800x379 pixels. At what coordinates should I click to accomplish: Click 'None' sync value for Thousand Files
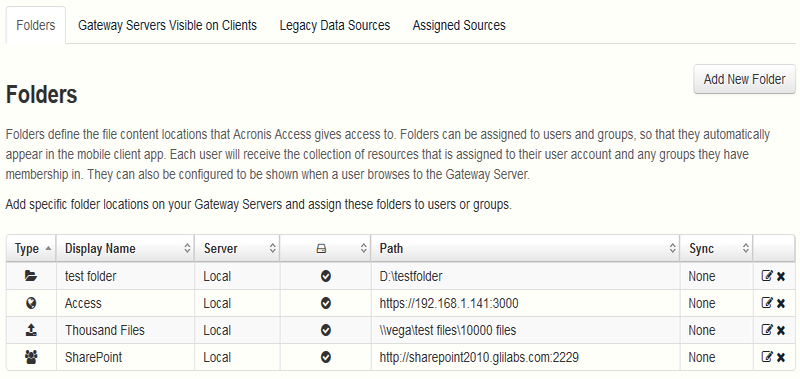(x=702, y=331)
